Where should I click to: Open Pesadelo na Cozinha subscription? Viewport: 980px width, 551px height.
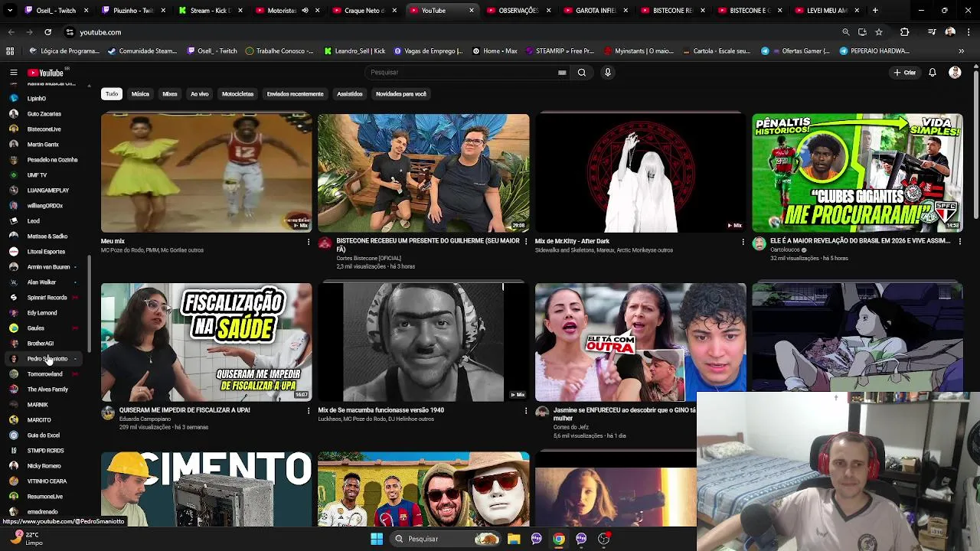[44, 160]
